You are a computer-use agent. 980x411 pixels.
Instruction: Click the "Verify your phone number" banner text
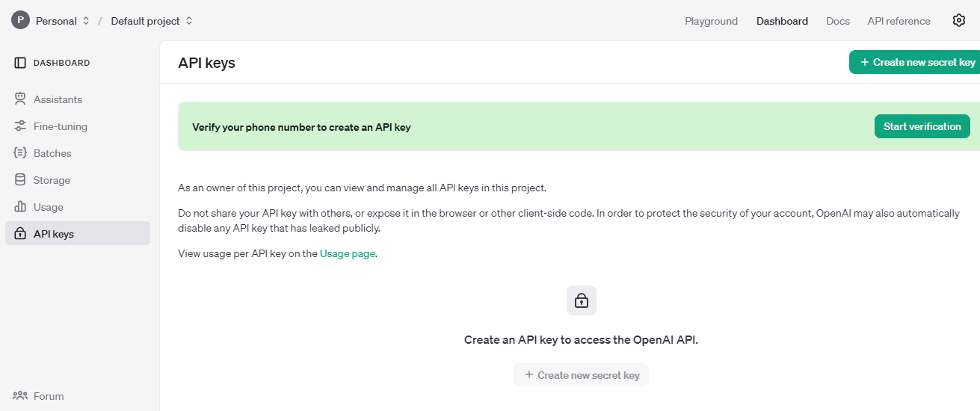pyautogui.click(x=301, y=127)
